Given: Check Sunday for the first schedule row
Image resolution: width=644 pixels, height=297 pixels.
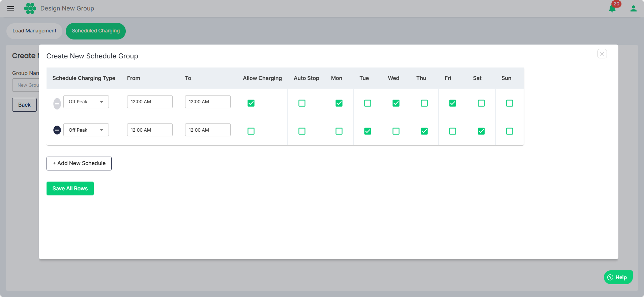Looking at the screenshot, I should point(509,103).
